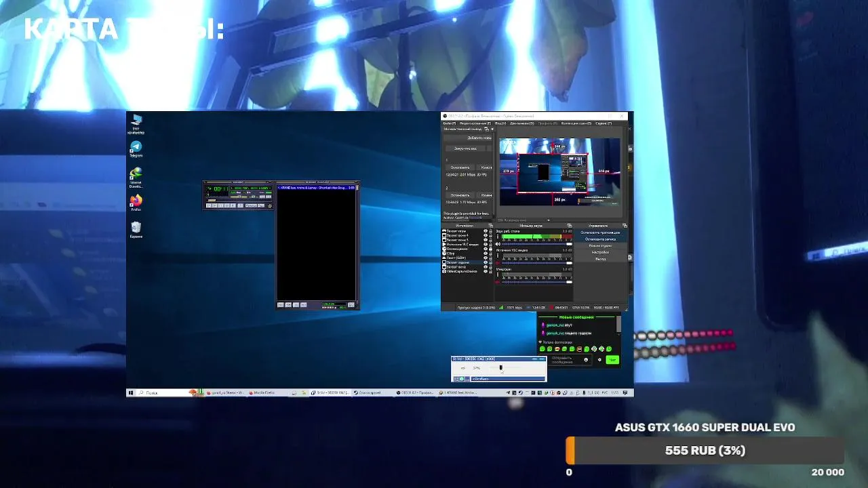Click Остановить запись button in OBS

tap(601, 239)
